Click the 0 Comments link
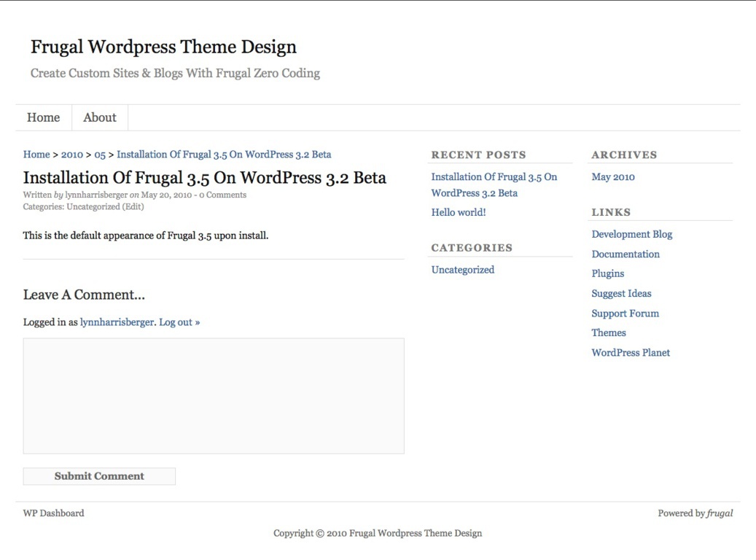Image resolution: width=756 pixels, height=560 pixels. pyautogui.click(x=223, y=195)
